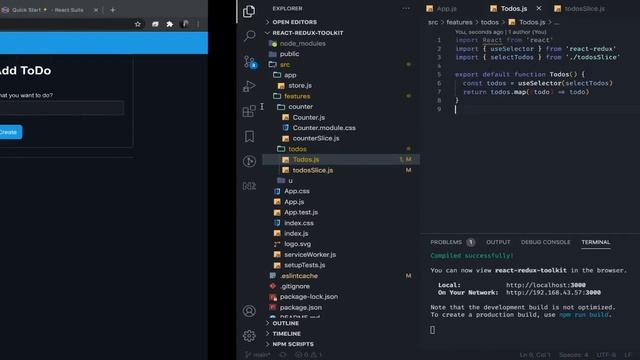Image resolution: width=640 pixels, height=360 pixels.
Task: Open counterSlice.js file
Action: point(316,138)
